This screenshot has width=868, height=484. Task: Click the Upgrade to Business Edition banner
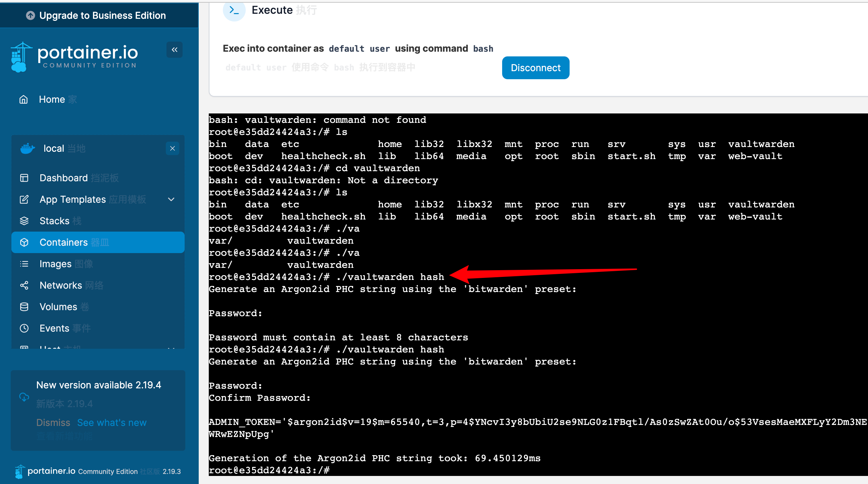click(99, 15)
